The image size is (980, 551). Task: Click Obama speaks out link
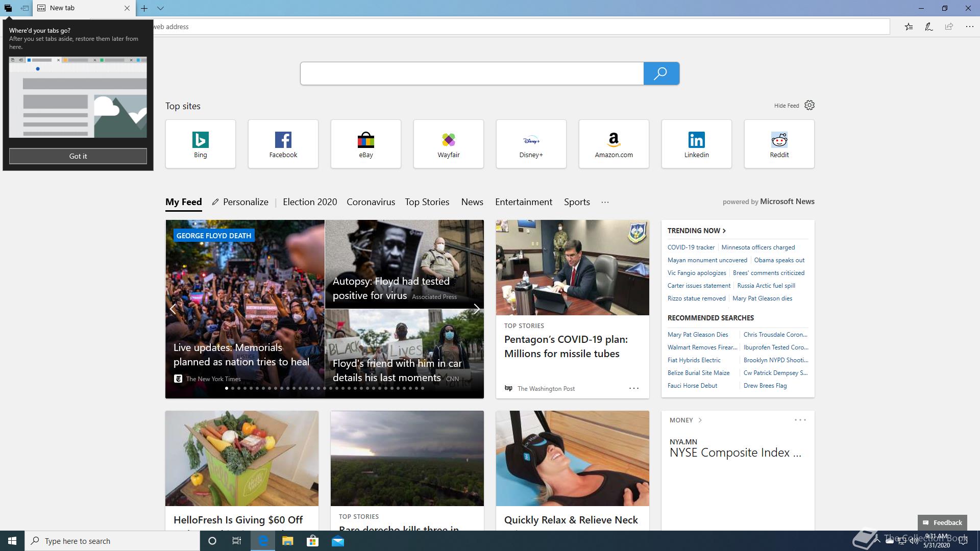(779, 260)
